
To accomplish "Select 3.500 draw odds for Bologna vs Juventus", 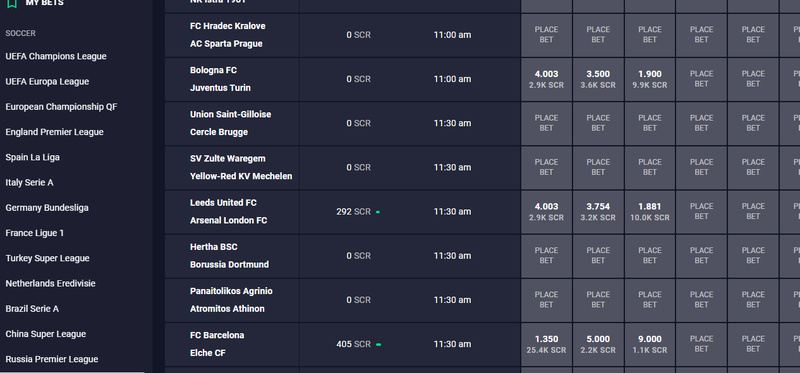I will pyautogui.click(x=598, y=79).
